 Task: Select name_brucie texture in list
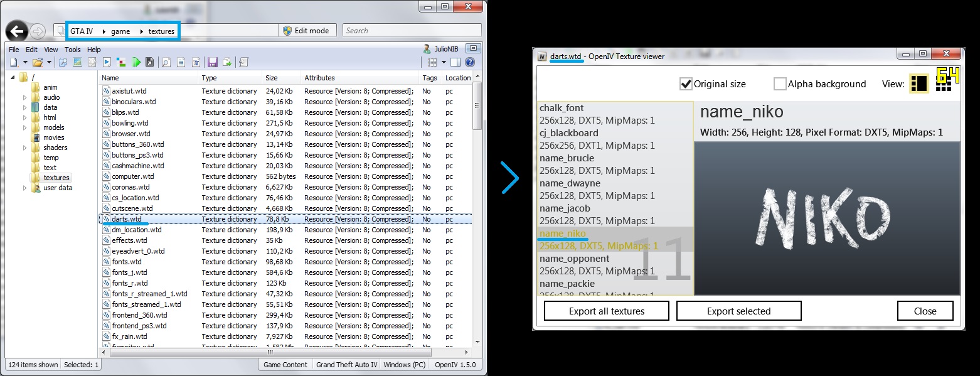615,164
